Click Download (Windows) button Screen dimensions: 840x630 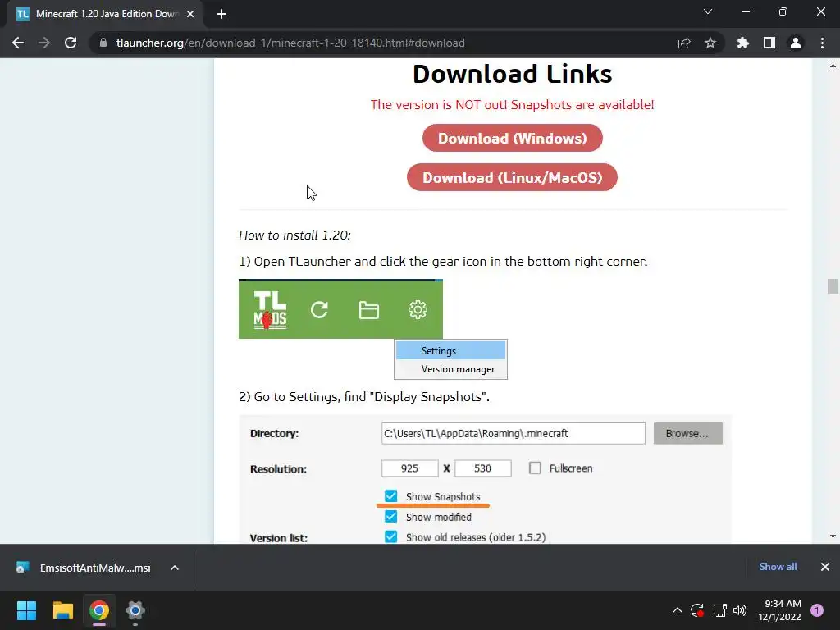pos(512,138)
